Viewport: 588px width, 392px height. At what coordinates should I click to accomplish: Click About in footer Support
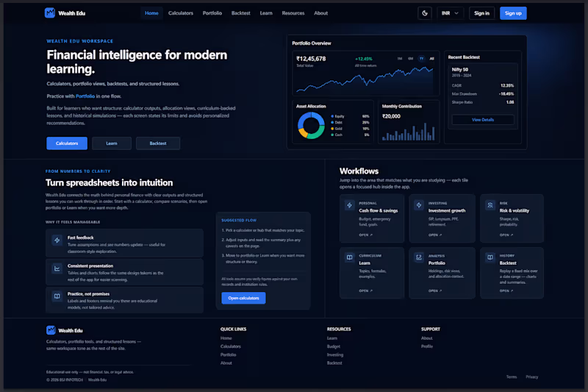tap(427, 338)
